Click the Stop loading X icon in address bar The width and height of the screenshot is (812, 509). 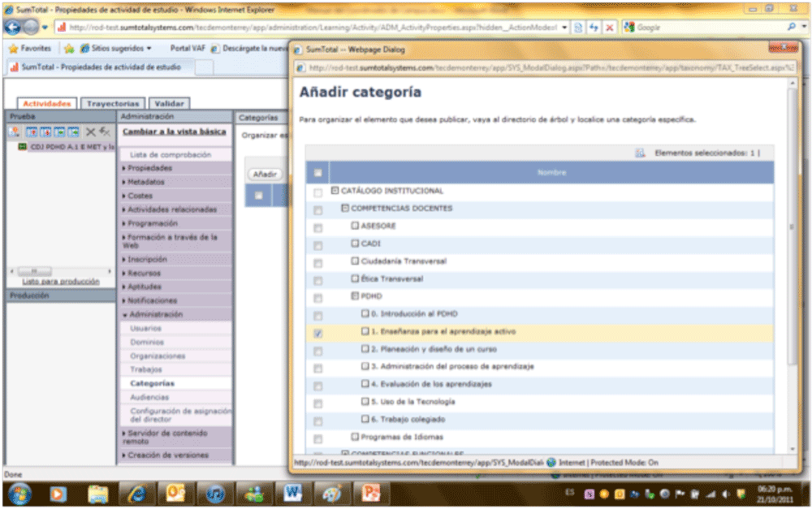[x=610, y=28]
